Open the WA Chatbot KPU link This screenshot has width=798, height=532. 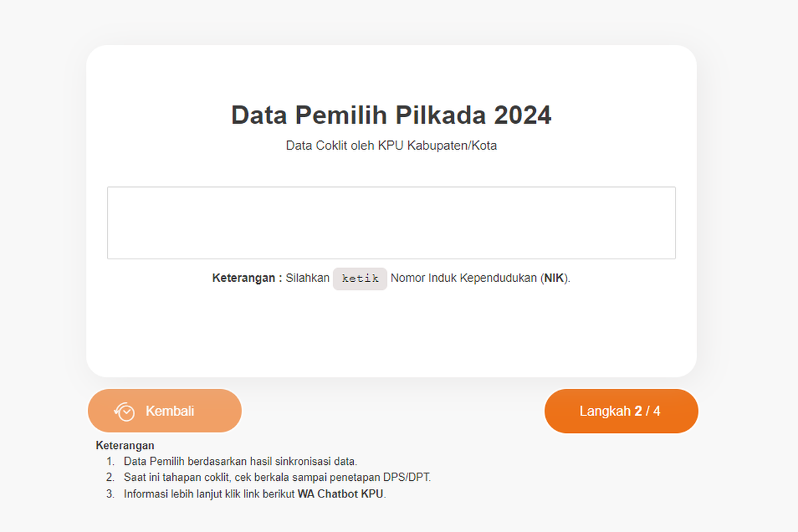341,494
